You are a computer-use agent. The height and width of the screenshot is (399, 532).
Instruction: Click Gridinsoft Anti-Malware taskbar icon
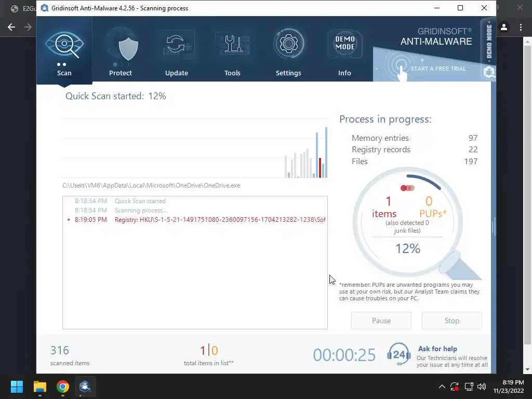85,387
